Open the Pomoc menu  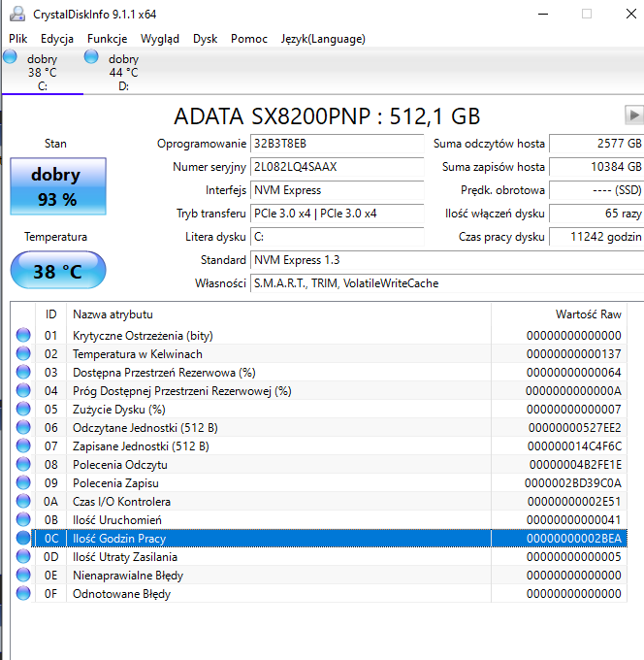point(249,39)
